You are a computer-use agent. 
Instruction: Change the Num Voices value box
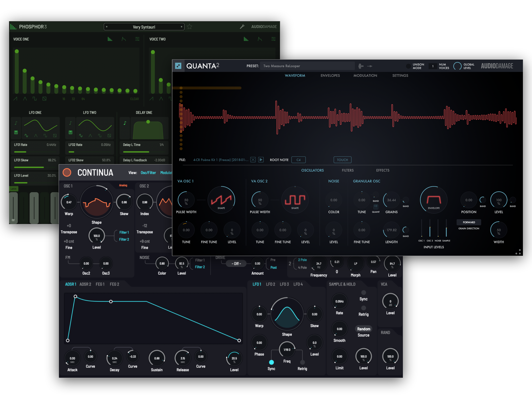coord(433,66)
